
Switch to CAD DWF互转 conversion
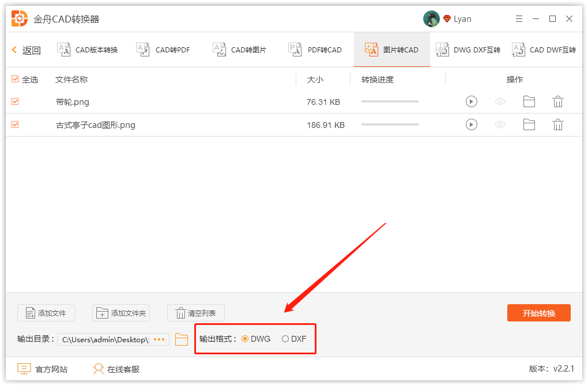pyautogui.click(x=547, y=50)
